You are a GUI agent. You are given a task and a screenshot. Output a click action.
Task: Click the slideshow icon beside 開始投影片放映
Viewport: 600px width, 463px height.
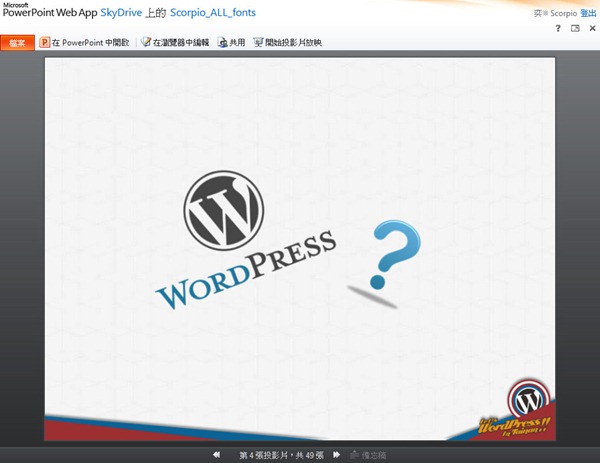coord(259,42)
